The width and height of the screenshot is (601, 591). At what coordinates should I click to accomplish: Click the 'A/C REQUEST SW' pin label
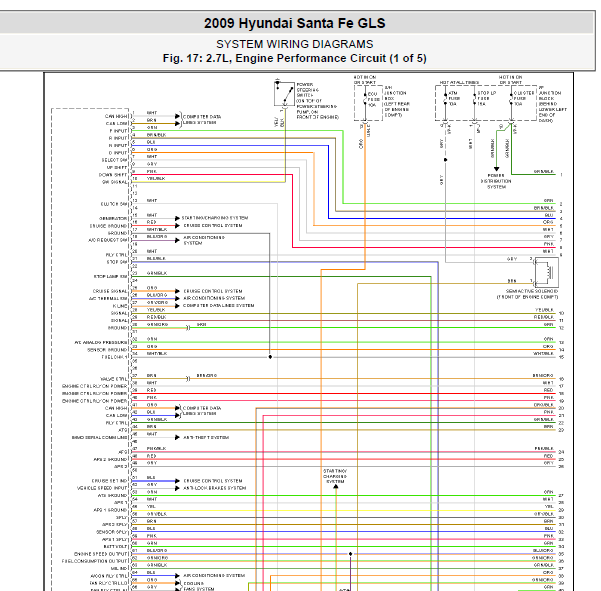pyautogui.click(x=108, y=240)
